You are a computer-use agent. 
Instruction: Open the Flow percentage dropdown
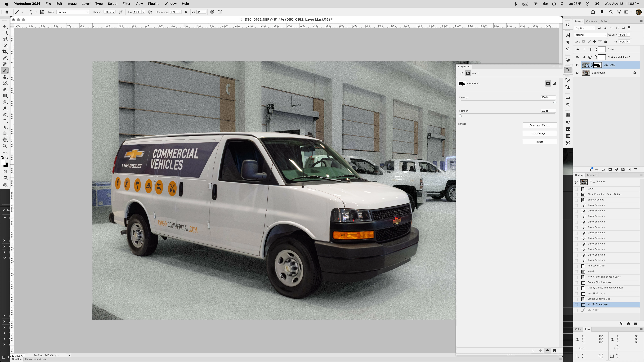tap(143, 12)
